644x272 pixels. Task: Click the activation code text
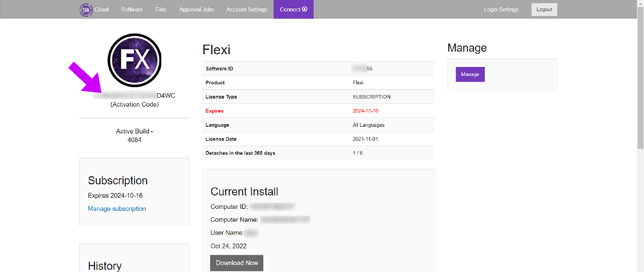pos(134,96)
